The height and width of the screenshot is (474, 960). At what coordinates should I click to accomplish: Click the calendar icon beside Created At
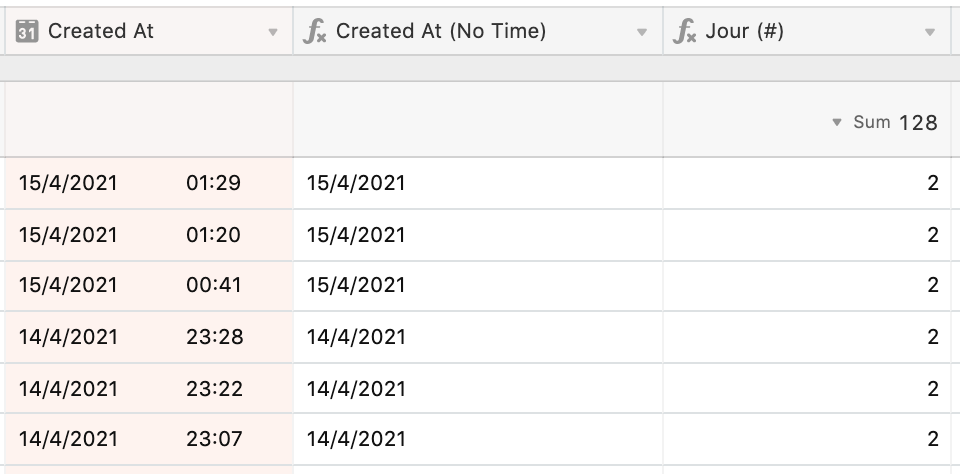coord(27,31)
